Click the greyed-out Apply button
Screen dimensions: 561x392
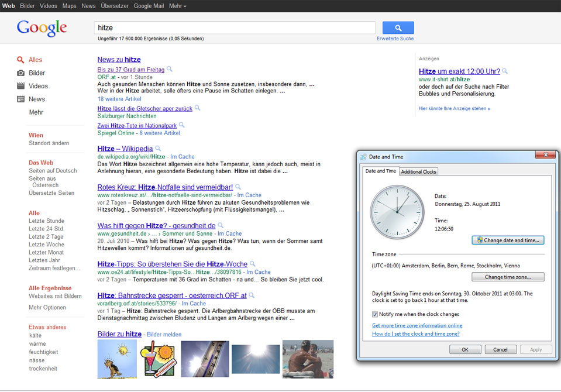[x=536, y=349]
